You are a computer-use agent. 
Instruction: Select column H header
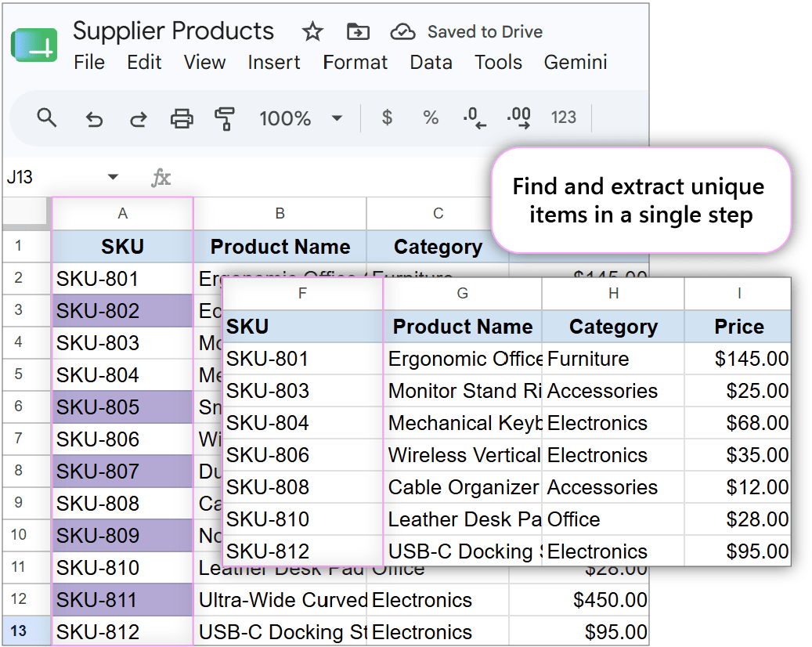pos(614,294)
